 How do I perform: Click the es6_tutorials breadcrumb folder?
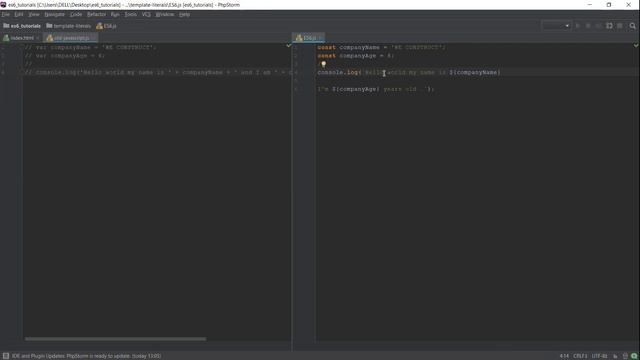tap(22, 26)
